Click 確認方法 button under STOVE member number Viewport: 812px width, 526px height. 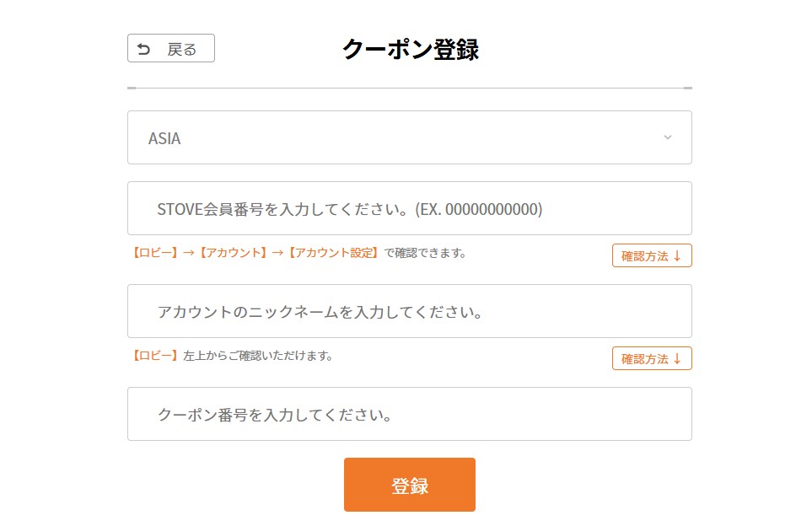652,255
